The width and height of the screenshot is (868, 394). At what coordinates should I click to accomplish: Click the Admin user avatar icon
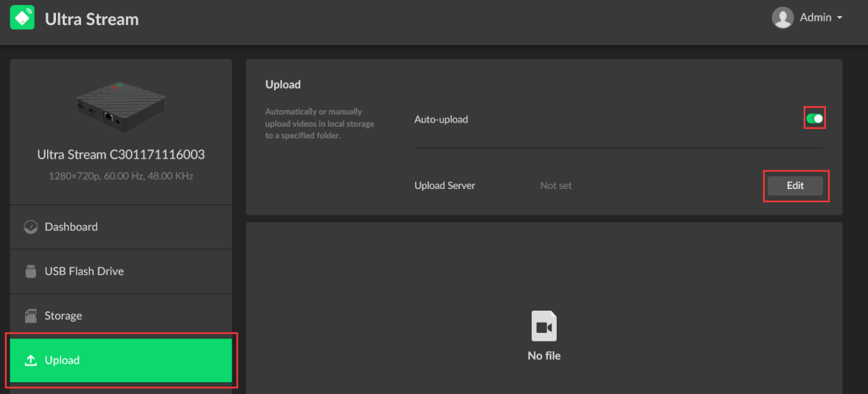coord(782,18)
